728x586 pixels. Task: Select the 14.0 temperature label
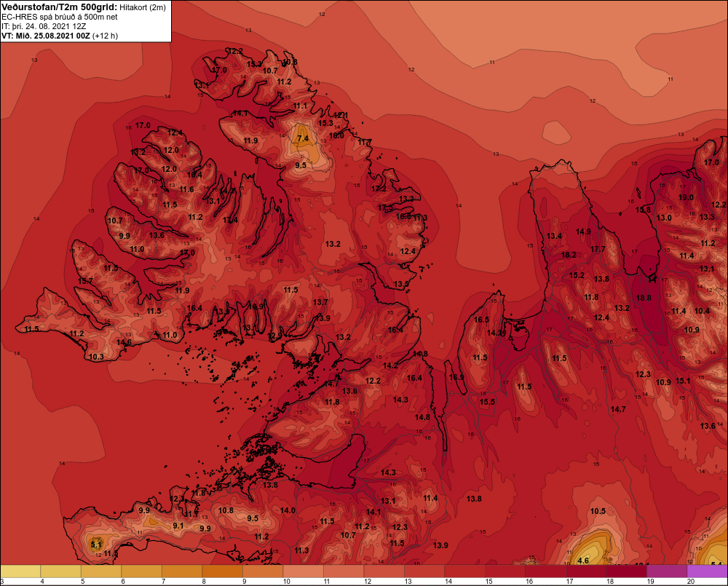tap(288, 510)
